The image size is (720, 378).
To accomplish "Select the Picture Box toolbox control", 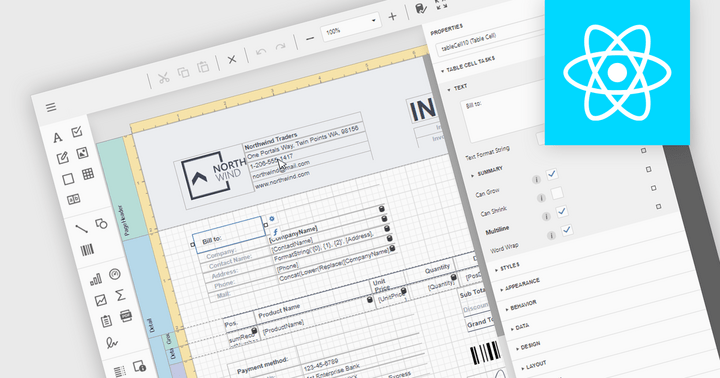I will click(x=82, y=153).
